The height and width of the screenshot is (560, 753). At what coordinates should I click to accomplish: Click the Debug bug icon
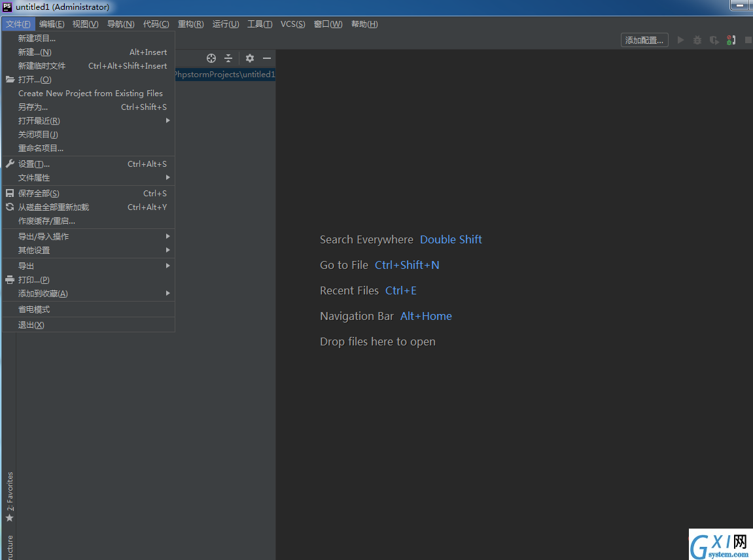(697, 40)
